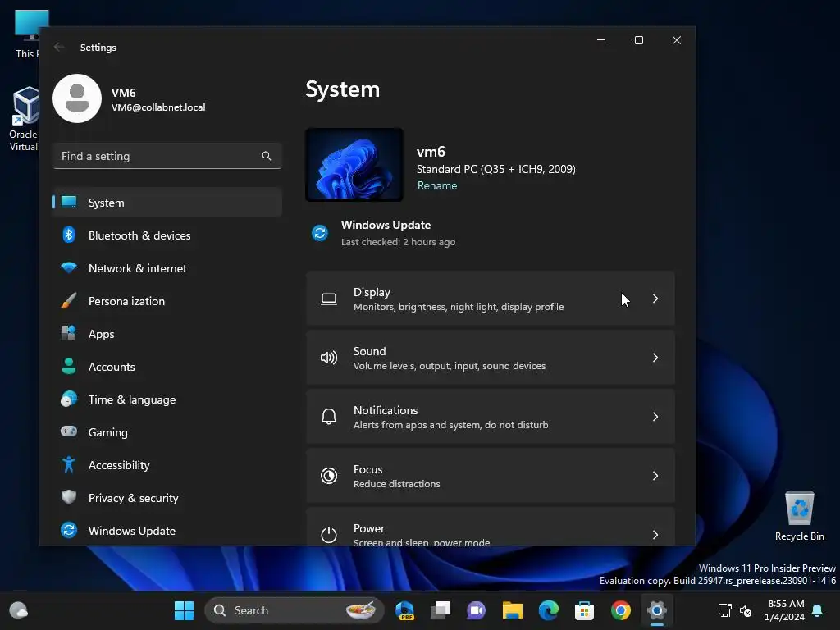The image size is (840, 630).
Task: Click VM6@collabnet.local account text
Action: [158, 107]
